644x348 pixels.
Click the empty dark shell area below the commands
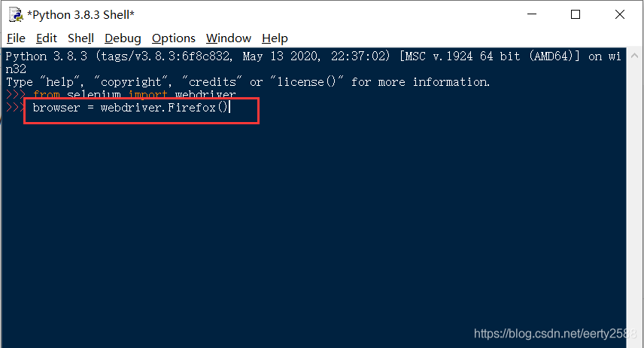tap(301, 226)
